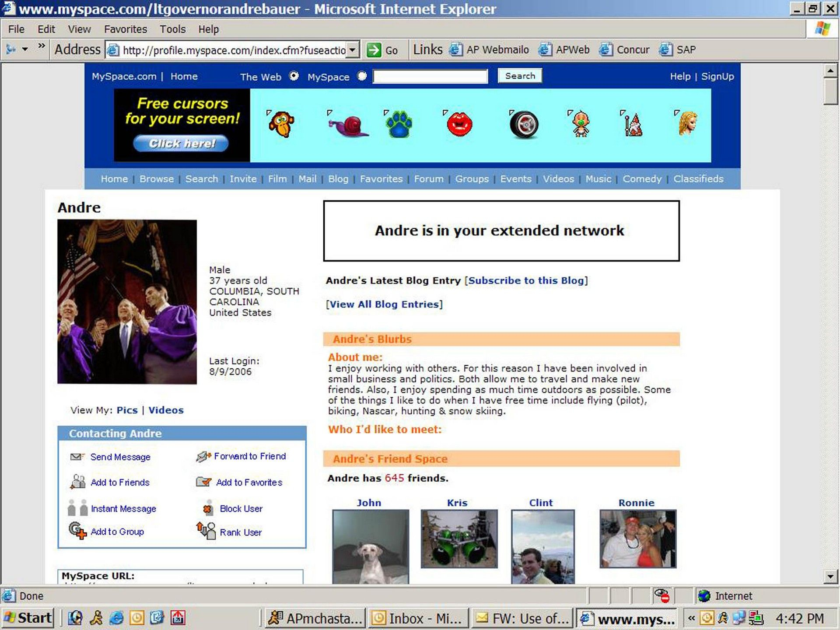
Task: Open the Tools menu
Action: [x=172, y=29]
